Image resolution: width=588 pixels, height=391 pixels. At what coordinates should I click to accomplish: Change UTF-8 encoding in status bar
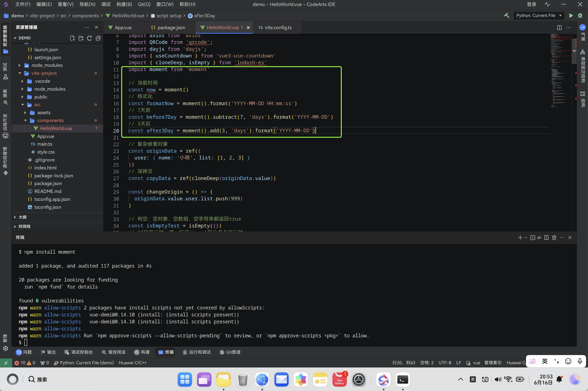[445, 363]
